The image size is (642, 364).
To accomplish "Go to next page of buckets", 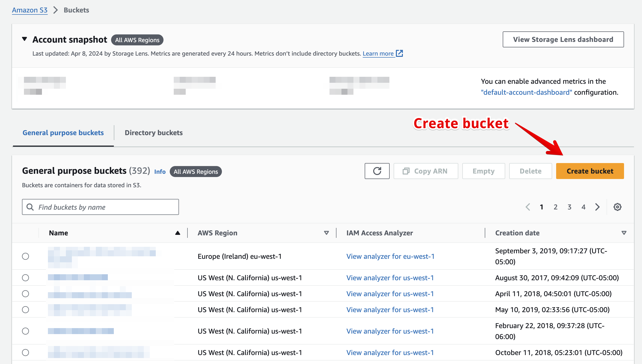I will (597, 207).
